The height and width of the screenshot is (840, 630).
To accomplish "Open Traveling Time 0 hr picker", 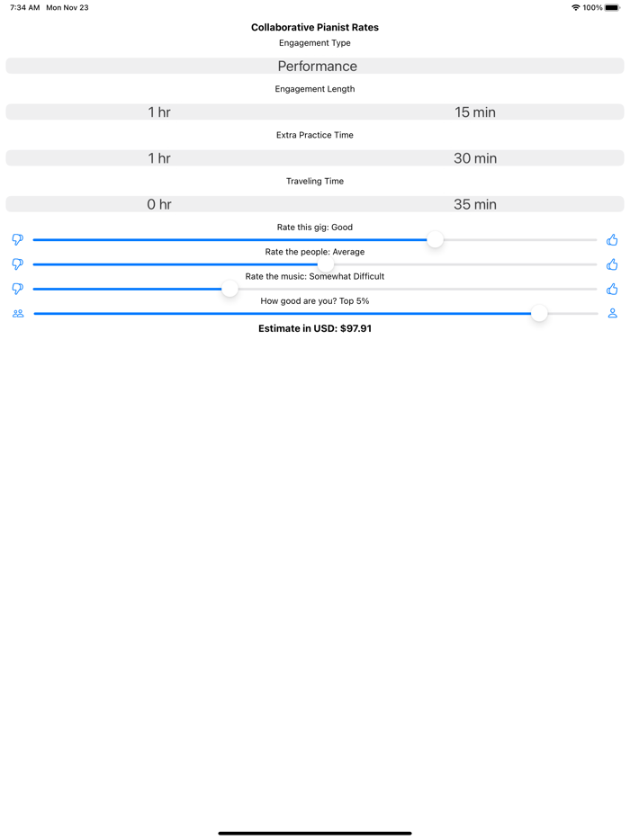I will pos(159,204).
